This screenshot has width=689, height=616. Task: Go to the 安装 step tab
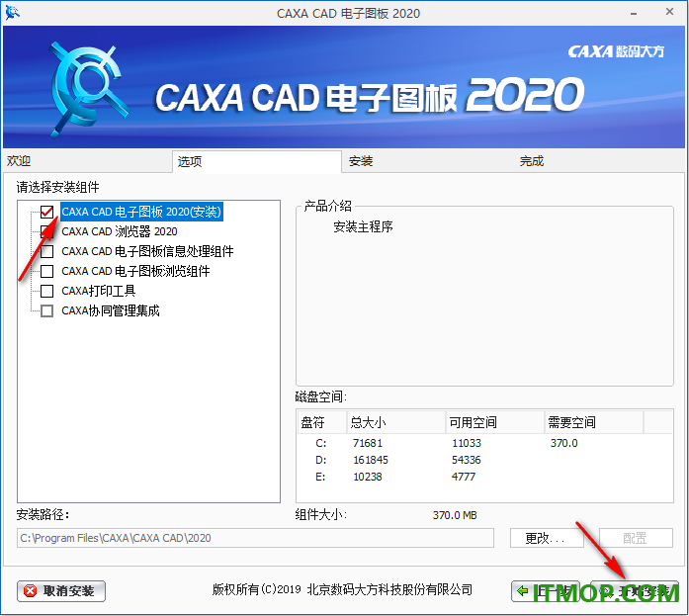click(428, 161)
